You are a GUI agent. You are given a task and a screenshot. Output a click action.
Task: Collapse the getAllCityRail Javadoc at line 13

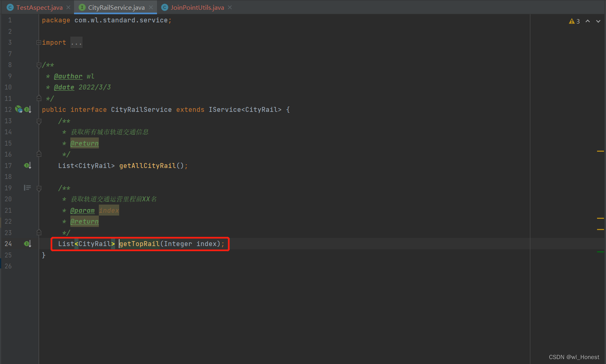39,121
